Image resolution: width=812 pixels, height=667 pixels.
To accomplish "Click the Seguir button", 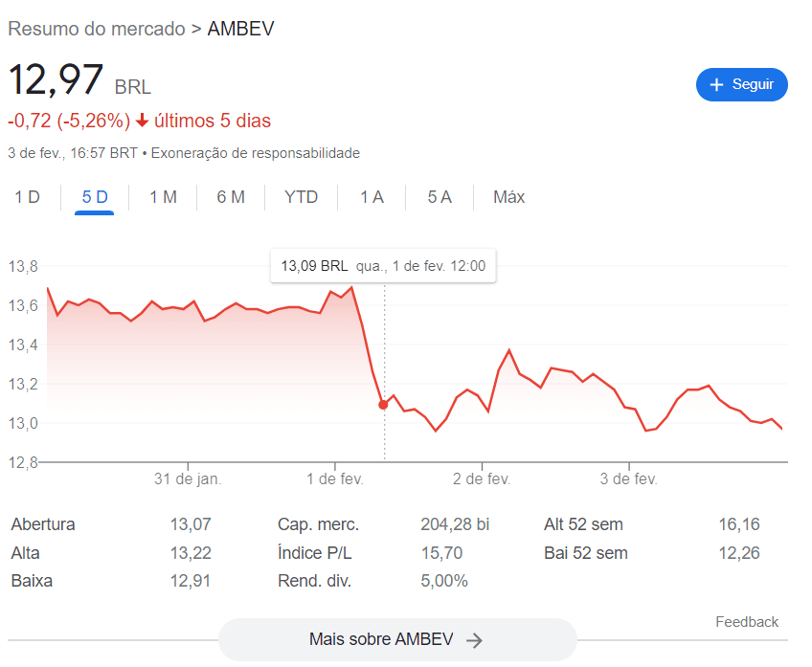I will [x=742, y=84].
